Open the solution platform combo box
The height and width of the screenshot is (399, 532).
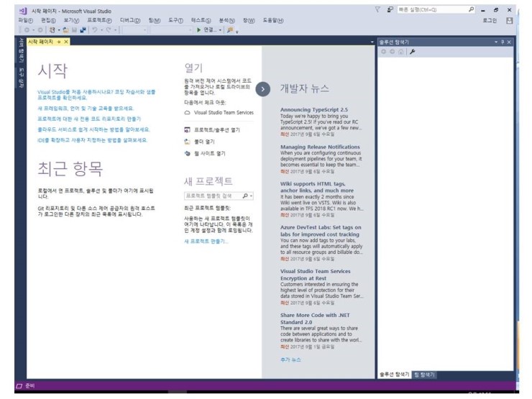pyautogui.click(x=171, y=30)
